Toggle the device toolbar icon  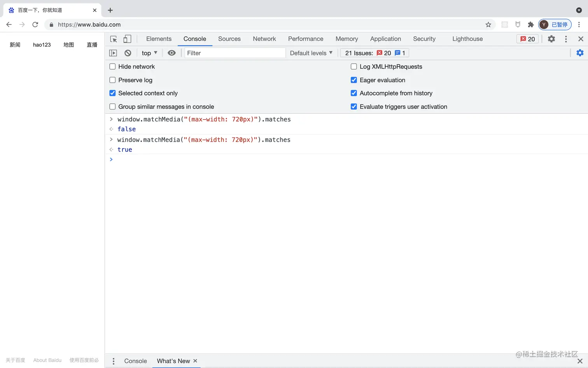coord(127,39)
